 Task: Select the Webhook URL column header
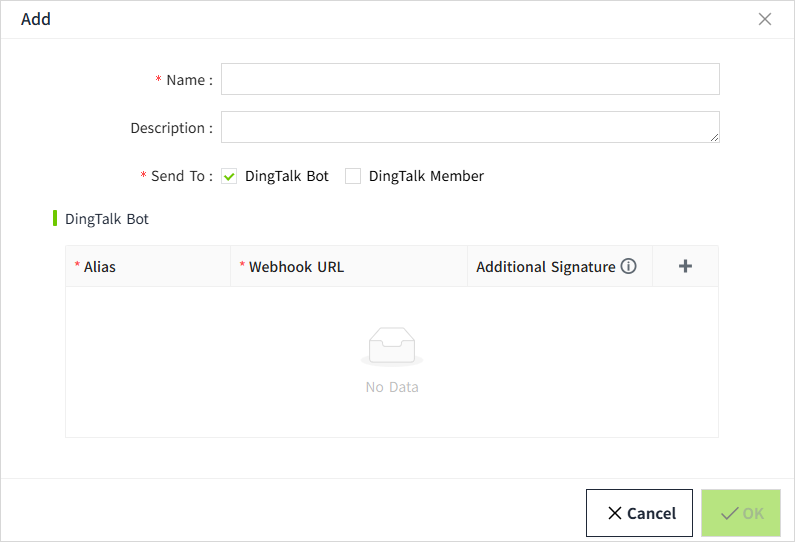tap(296, 267)
